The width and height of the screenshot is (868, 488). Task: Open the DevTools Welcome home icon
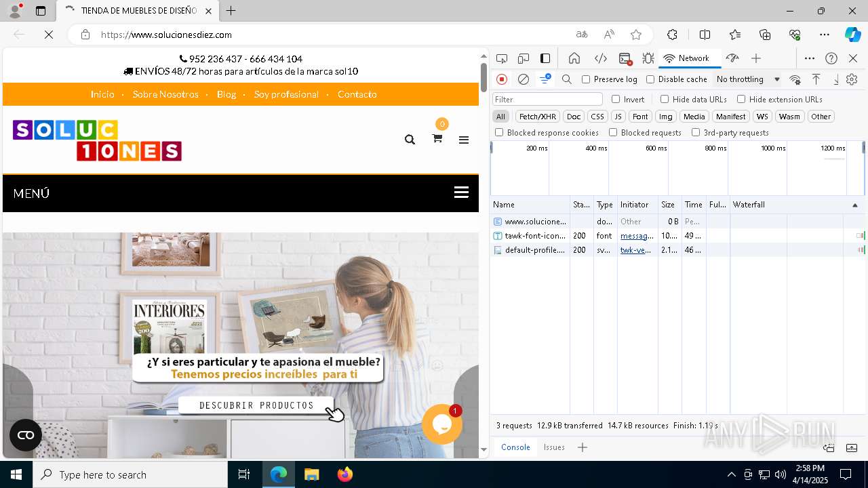pos(574,58)
